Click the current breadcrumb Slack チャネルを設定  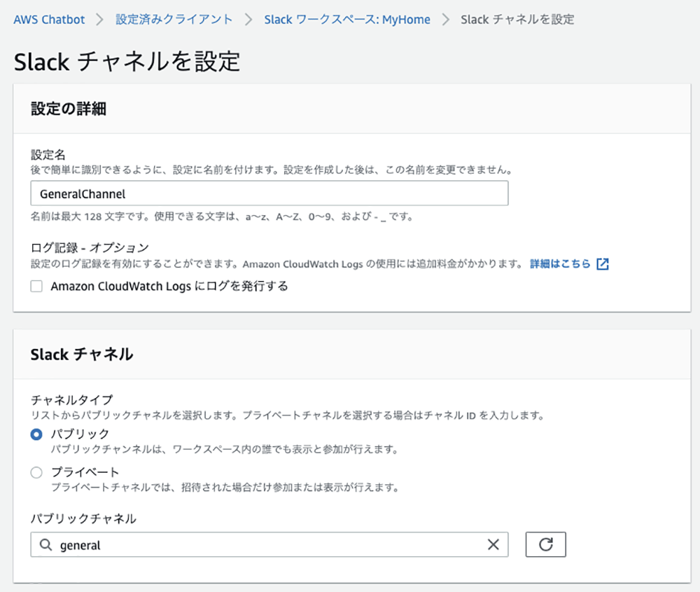click(x=517, y=20)
